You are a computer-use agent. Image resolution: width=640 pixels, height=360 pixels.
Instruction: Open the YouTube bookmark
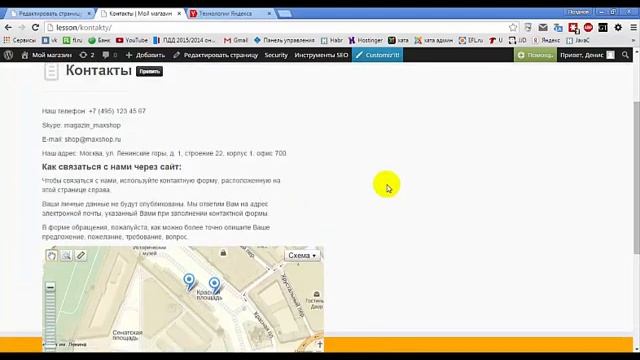click(x=132, y=40)
